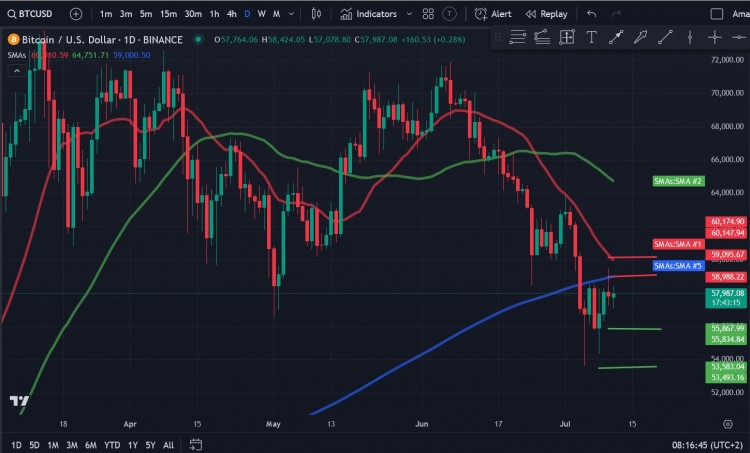Undo the last chart action
The width and height of the screenshot is (750, 453).
pyautogui.click(x=592, y=14)
